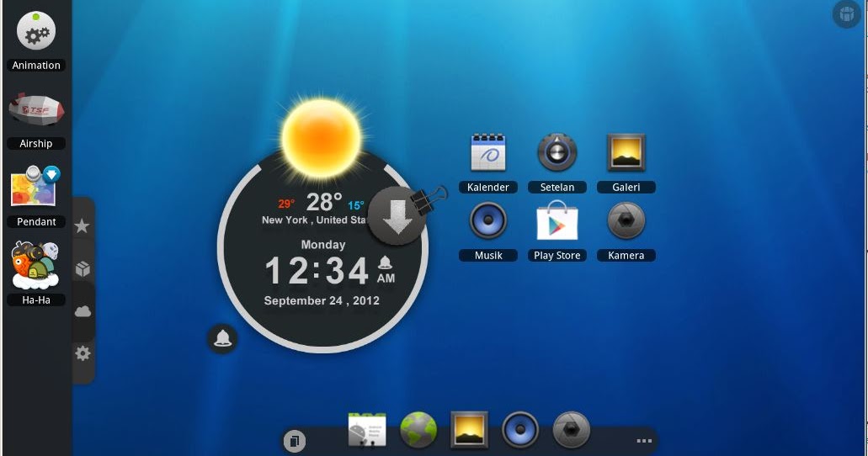Image resolution: width=868 pixels, height=456 pixels.
Task: Click the cube icon in top-right corner
Action: click(846, 13)
